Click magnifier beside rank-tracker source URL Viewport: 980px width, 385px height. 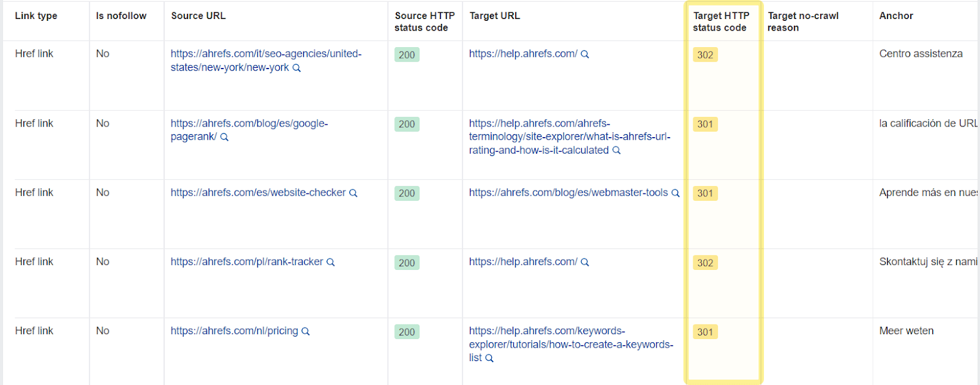point(331,262)
